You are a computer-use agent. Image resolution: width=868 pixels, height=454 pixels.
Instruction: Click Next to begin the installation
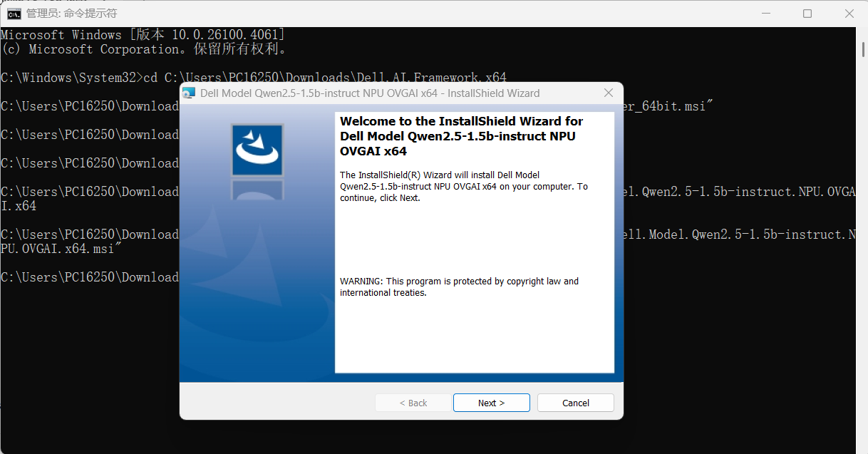[x=491, y=403]
